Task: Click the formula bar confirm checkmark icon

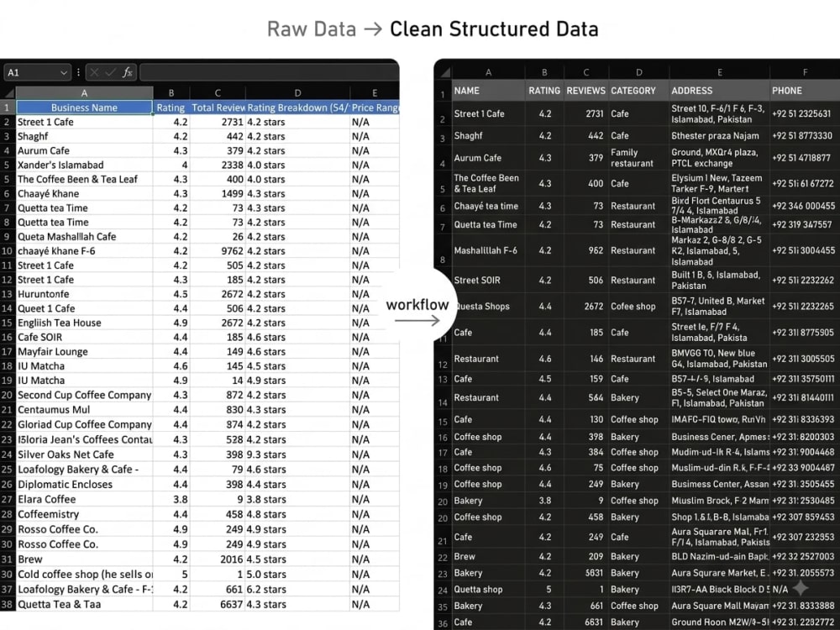Action: [111, 72]
